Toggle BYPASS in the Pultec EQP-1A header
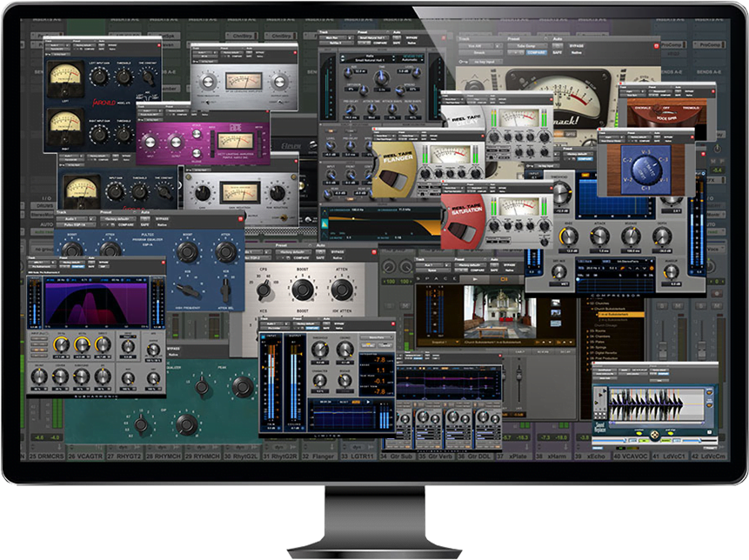The width and height of the screenshot is (749, 560). (162, 219)
